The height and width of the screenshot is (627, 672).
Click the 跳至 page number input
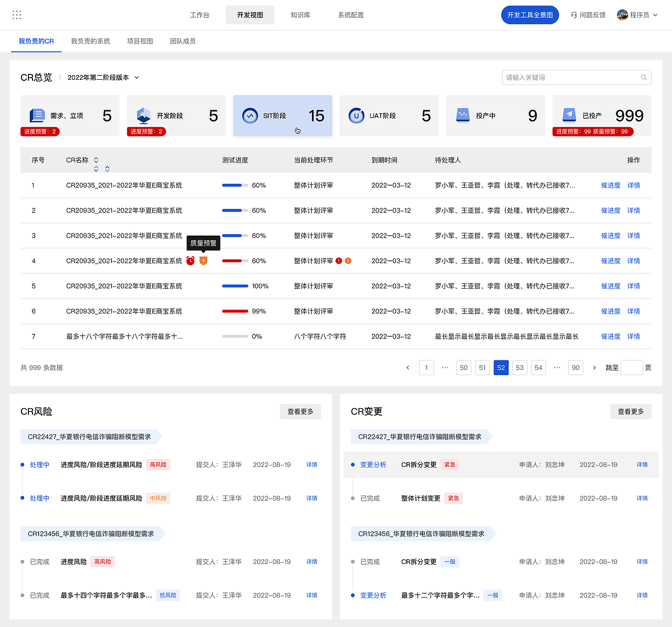[632, 368]
